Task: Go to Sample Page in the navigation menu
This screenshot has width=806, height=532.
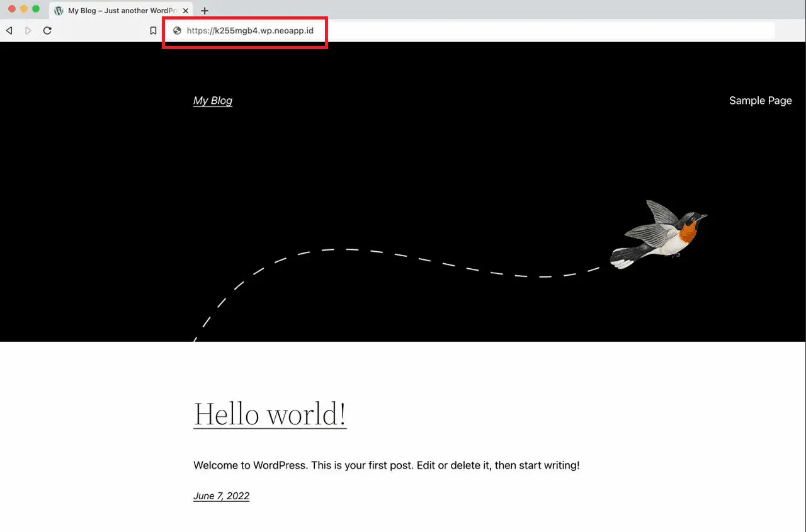Action: point(760,101)
